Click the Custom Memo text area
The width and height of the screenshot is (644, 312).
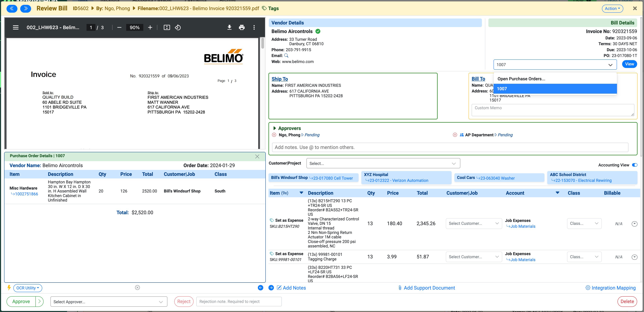point(553,110)
